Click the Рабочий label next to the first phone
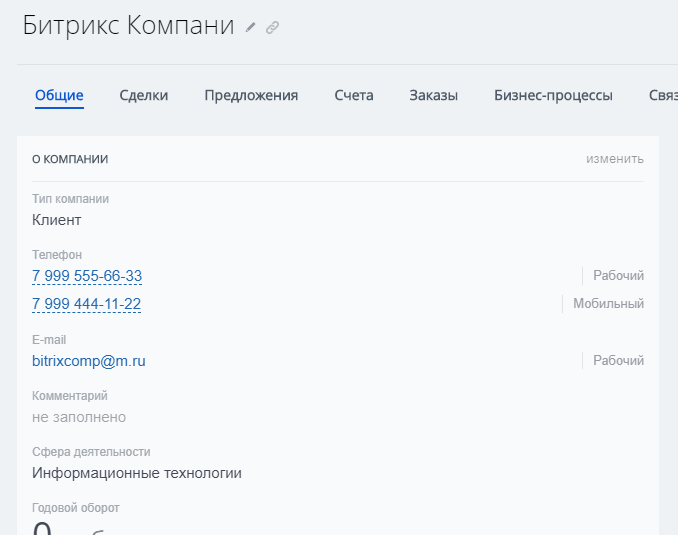 (x=618, y=276)
